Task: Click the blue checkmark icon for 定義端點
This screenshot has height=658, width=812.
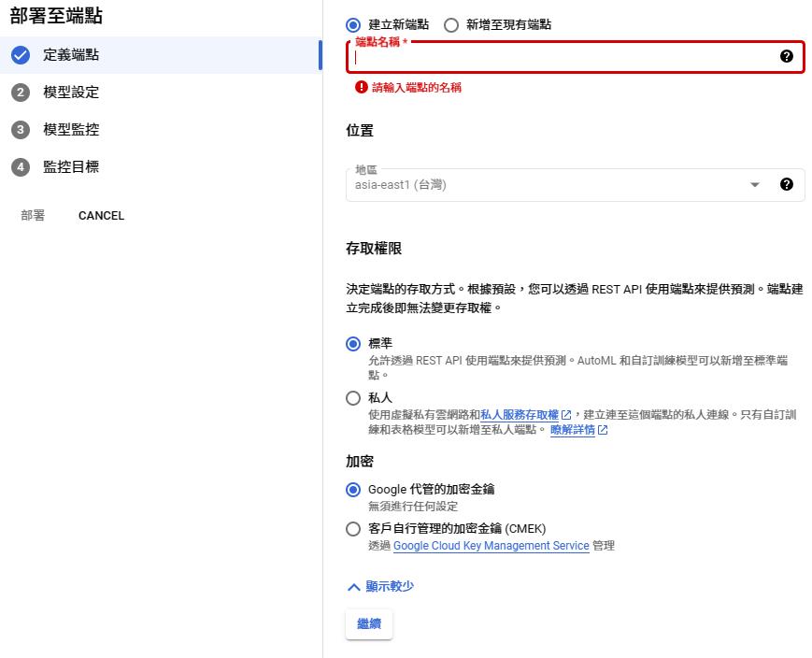Action: tap(21, 55)
